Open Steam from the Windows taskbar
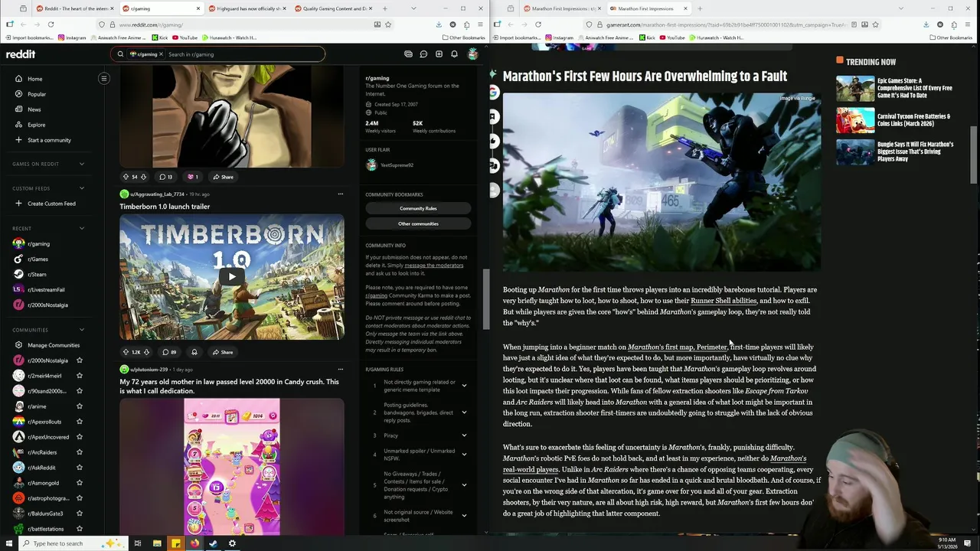 click(213, 543)
